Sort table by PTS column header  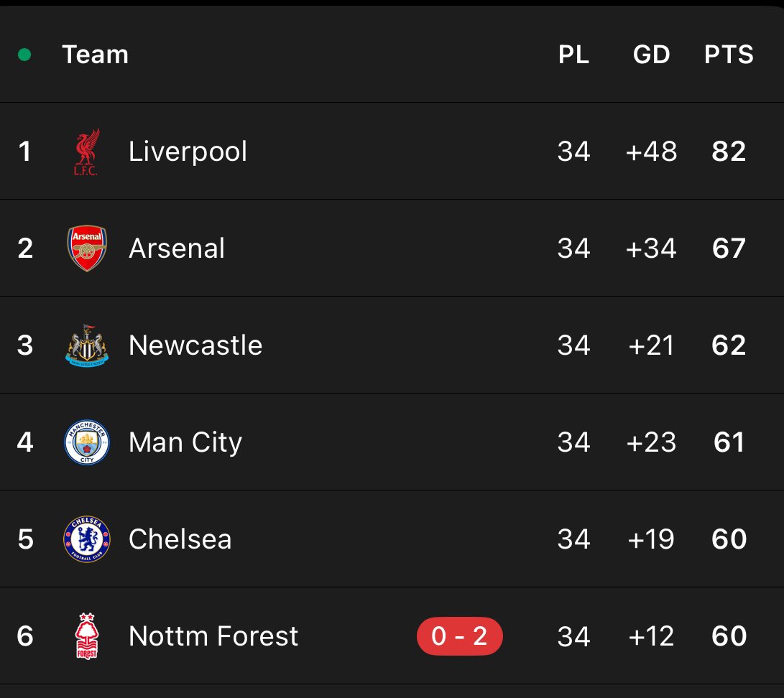(729, 55)
